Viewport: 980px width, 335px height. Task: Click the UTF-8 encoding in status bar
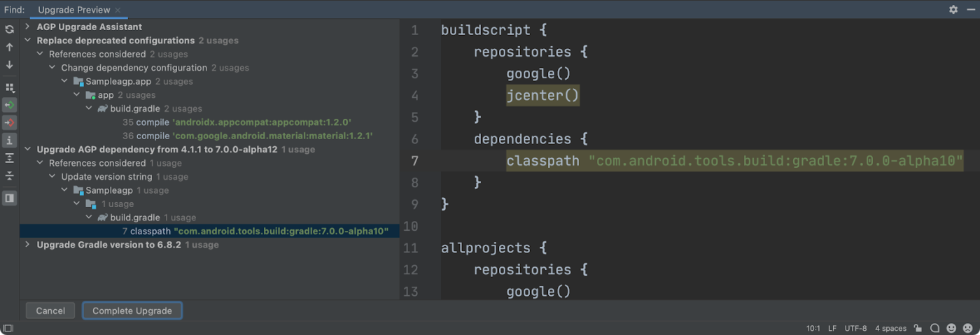coord(855,328)
